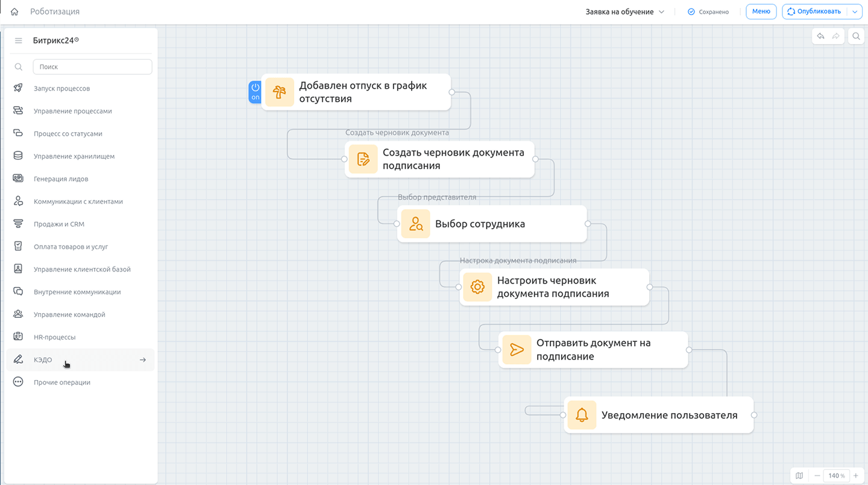Image resolution: width=868 pixels, height=485 pixels.
Task: Select the Добавлен отпуск в график отсутствия node
Action: pos(356,92)
